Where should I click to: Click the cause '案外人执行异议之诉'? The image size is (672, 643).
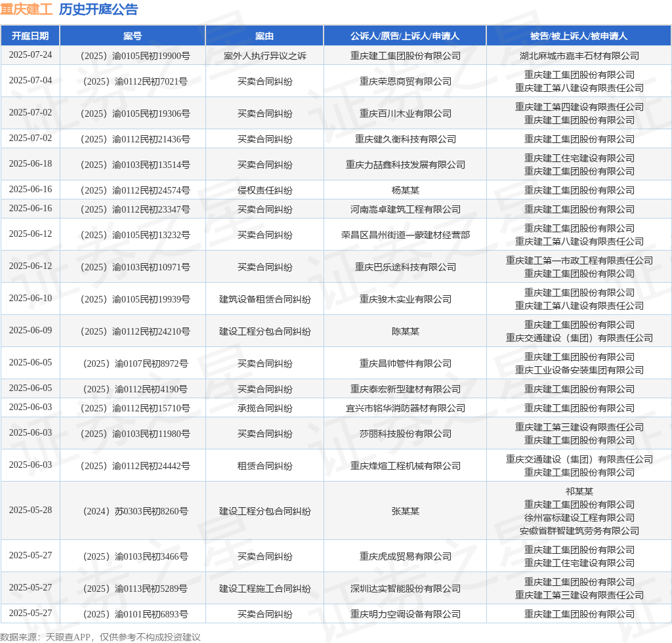tap(265, 56)
